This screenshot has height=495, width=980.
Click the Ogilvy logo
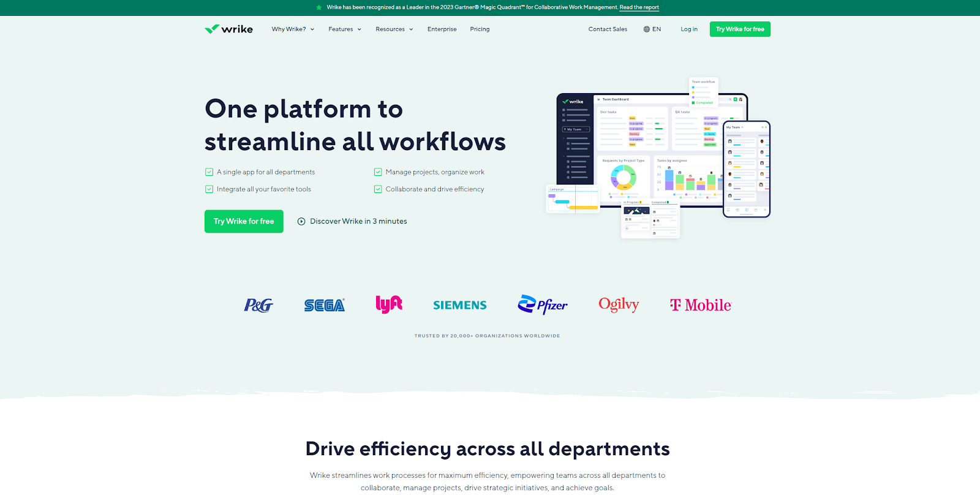click(619, 304)
